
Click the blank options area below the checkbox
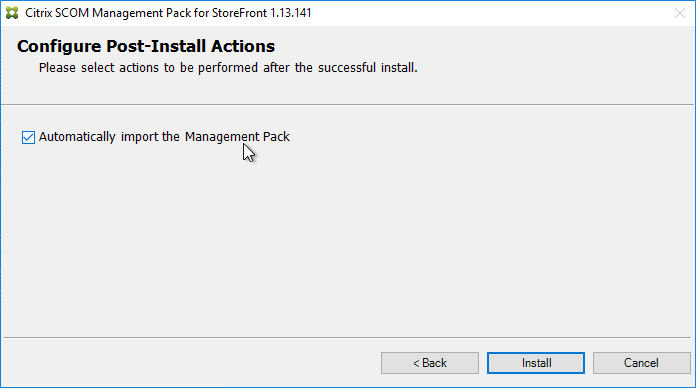click(x=348, y=242)
